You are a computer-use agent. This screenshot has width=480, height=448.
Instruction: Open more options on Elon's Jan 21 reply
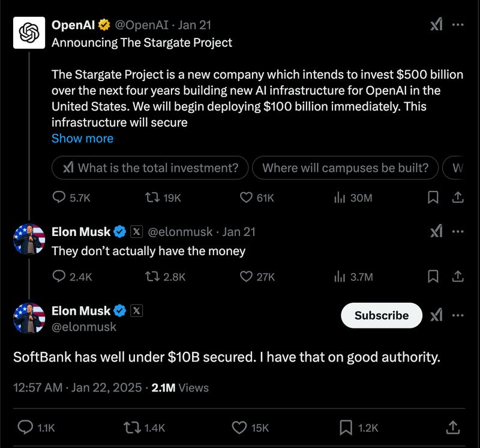pyautogui.click(x=458, y=231)
